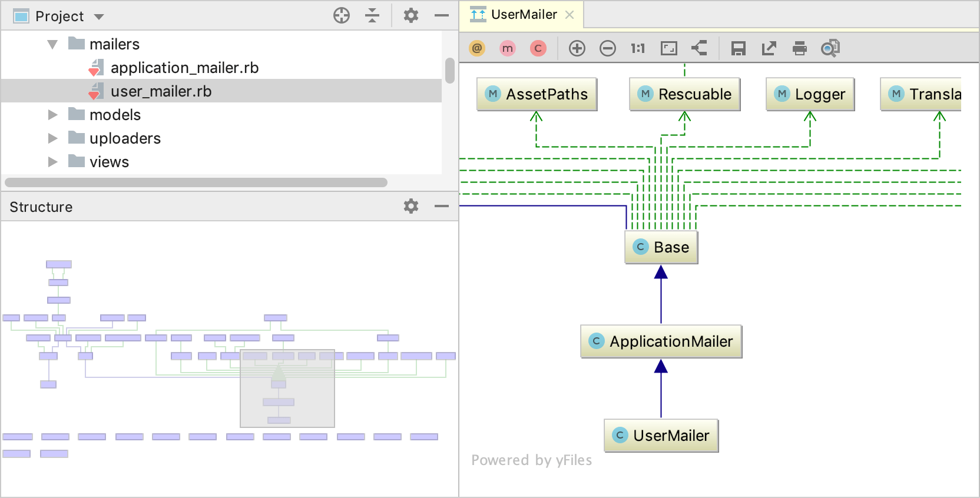The height and width of the screenshot is (498, 980).
Task: Open Structure panel settings gear
Action: click(411, 206)
